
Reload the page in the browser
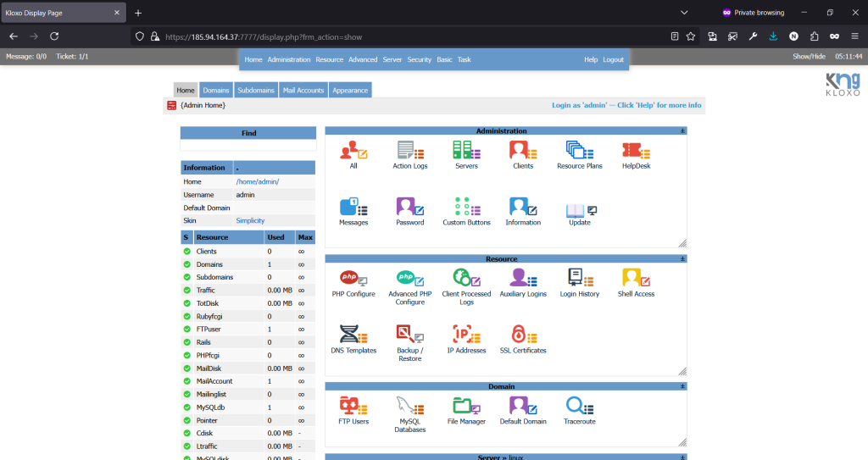coord(54,36)
